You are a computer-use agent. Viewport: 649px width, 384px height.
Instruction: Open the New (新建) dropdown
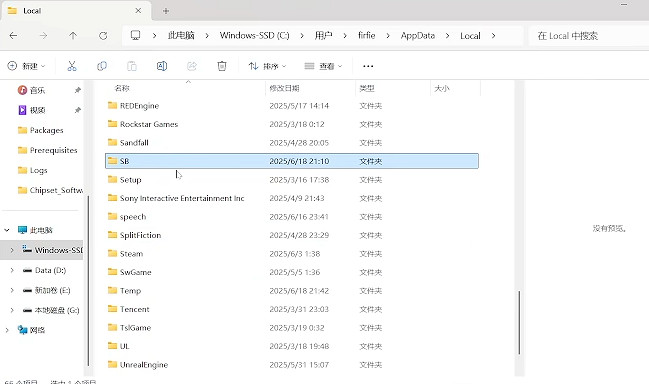(26, 66)
